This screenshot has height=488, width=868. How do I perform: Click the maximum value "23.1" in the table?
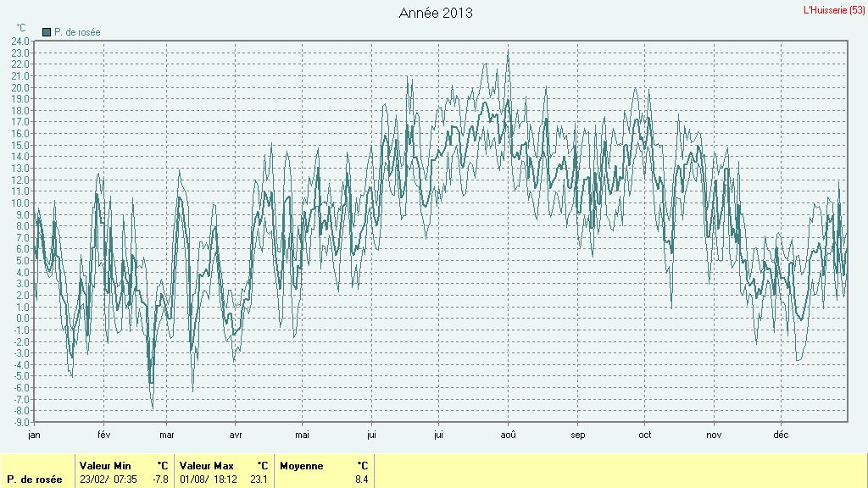(259, 480)
